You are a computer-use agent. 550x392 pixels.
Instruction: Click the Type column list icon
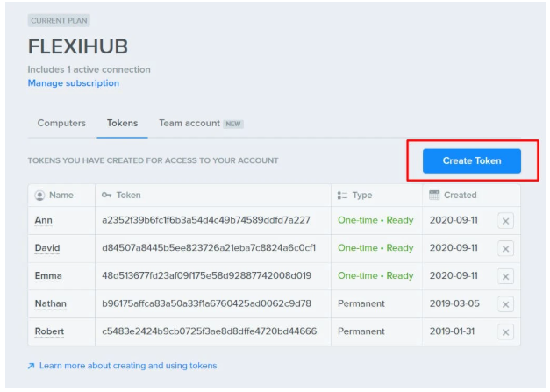(343, 196)
